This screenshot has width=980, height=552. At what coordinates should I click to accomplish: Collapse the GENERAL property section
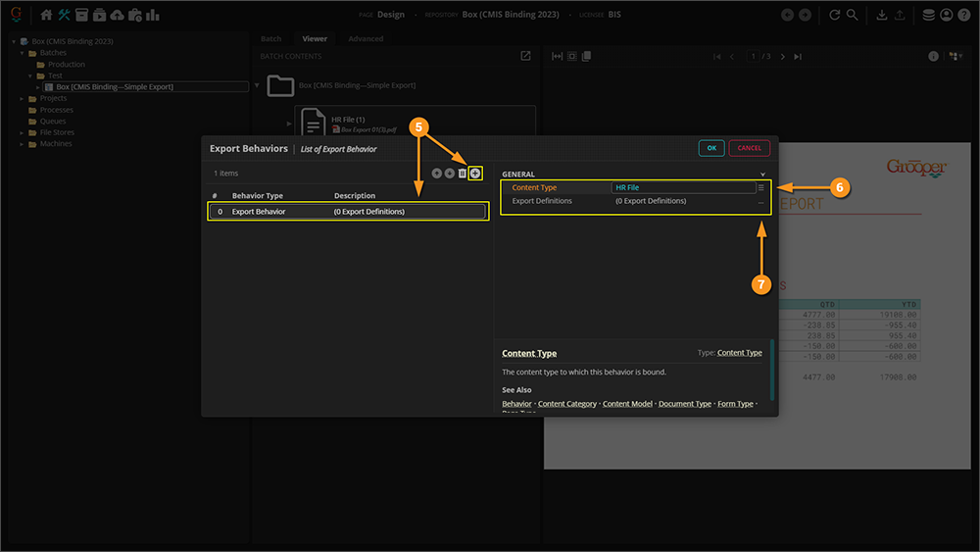[762, 175]
